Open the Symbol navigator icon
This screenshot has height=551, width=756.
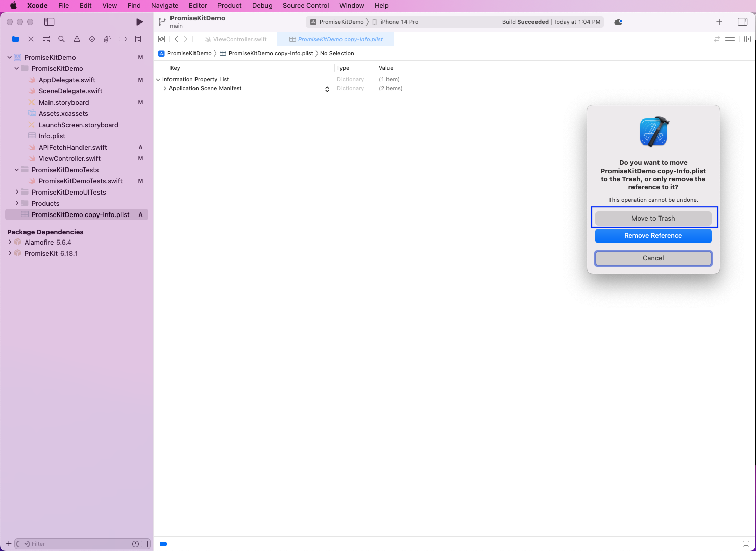[x=46, y=39]
